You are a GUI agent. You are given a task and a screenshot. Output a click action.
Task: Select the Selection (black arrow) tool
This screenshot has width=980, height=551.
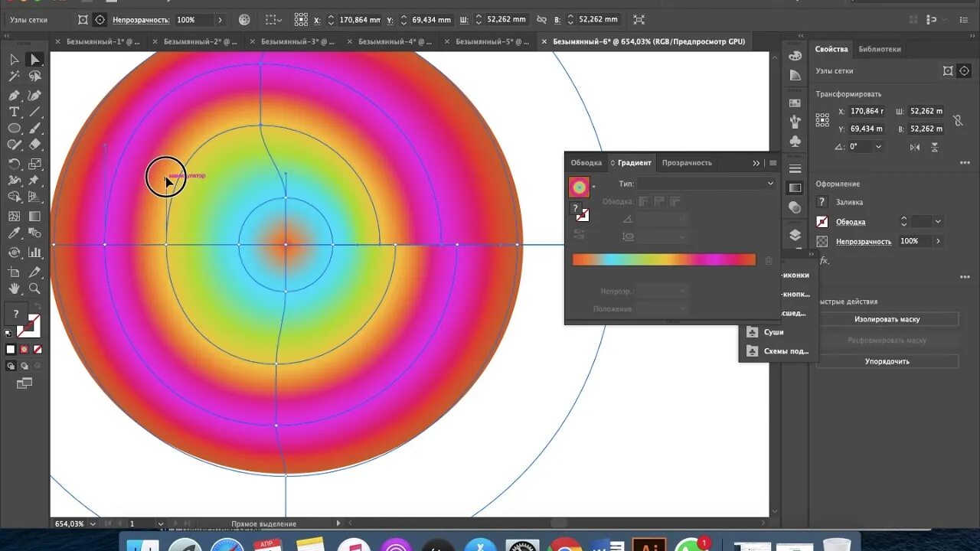[14, 60]
